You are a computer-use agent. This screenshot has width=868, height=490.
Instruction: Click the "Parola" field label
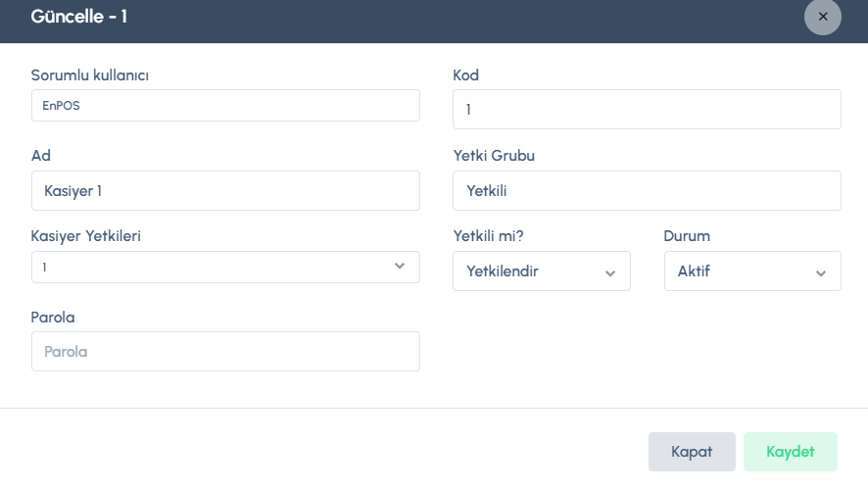coord(53,318)
